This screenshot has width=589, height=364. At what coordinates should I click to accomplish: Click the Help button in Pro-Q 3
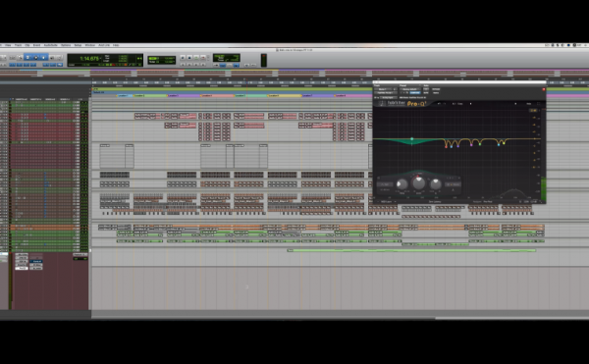coord(529,104)
